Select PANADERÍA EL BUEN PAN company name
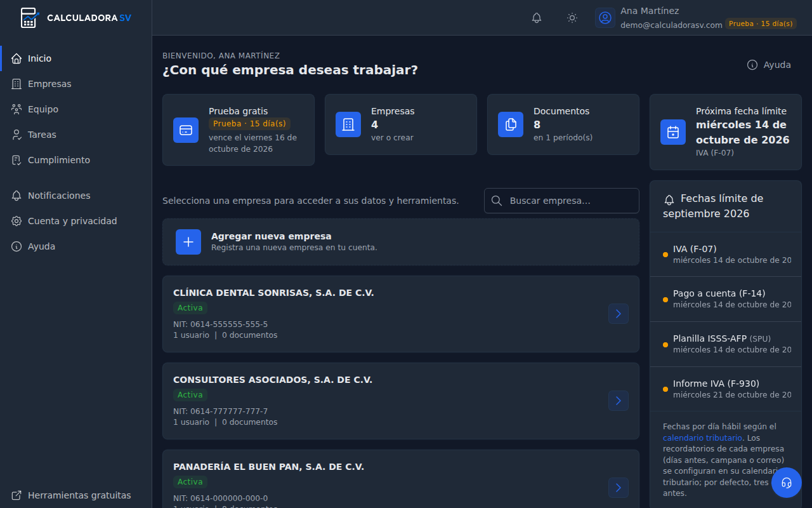 coord(268,467)
